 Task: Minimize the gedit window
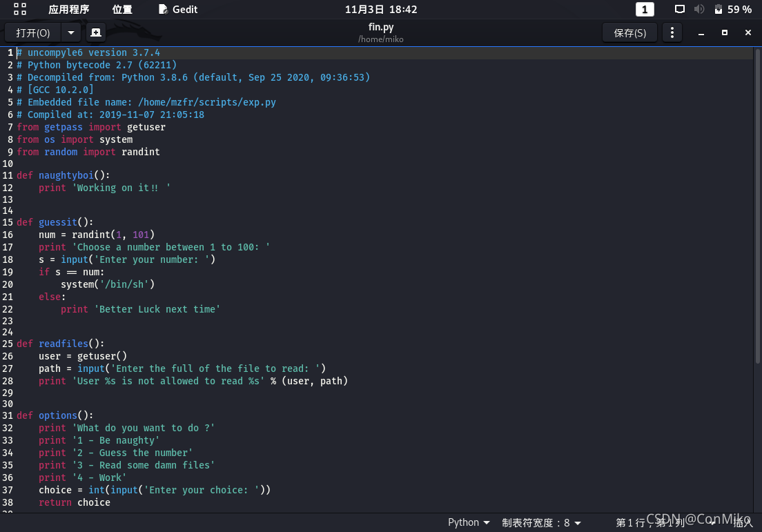701,33
